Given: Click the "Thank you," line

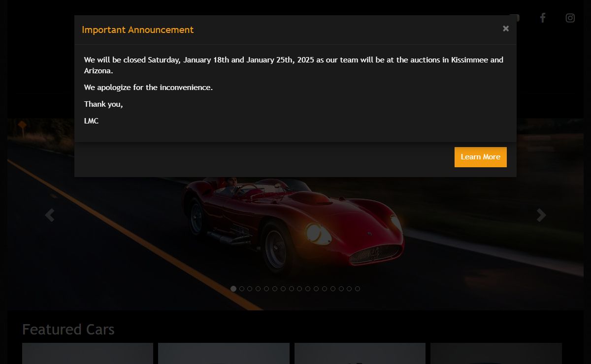Looking at the screenshot, I should click(103, 104).
